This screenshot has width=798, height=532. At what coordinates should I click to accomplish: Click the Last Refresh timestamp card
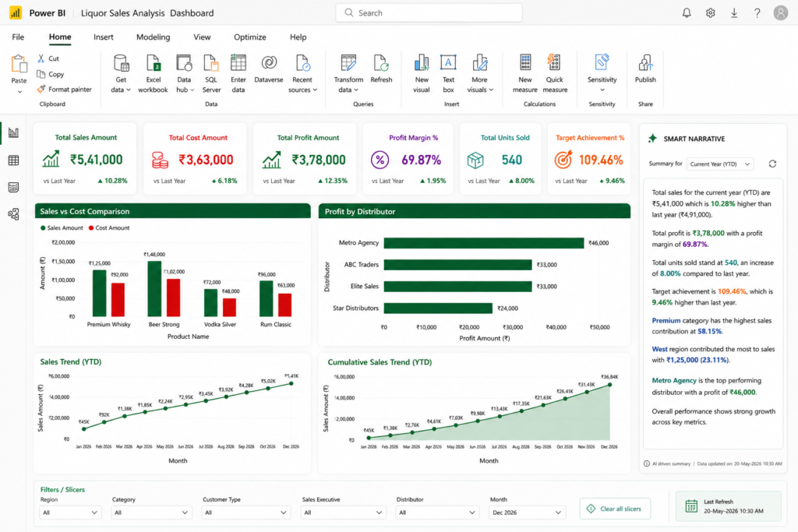click(x=729, y=506)
